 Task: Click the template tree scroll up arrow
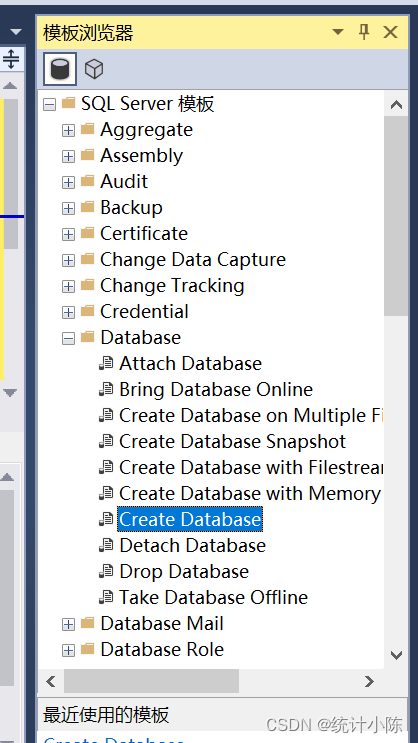tap(396, 105)
